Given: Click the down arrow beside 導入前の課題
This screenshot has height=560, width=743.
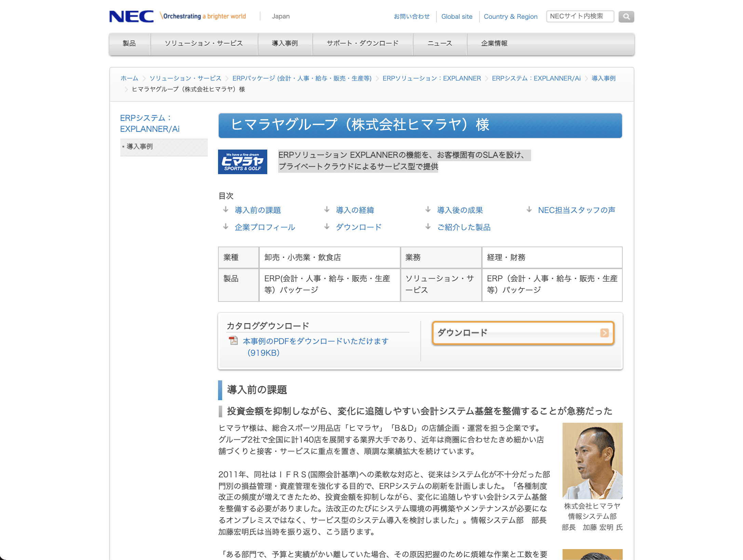Looking at the screenshot, I should click(226, 210).
